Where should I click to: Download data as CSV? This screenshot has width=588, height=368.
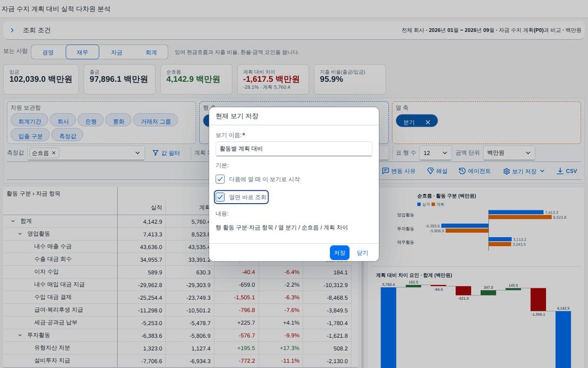click(567, 171)
